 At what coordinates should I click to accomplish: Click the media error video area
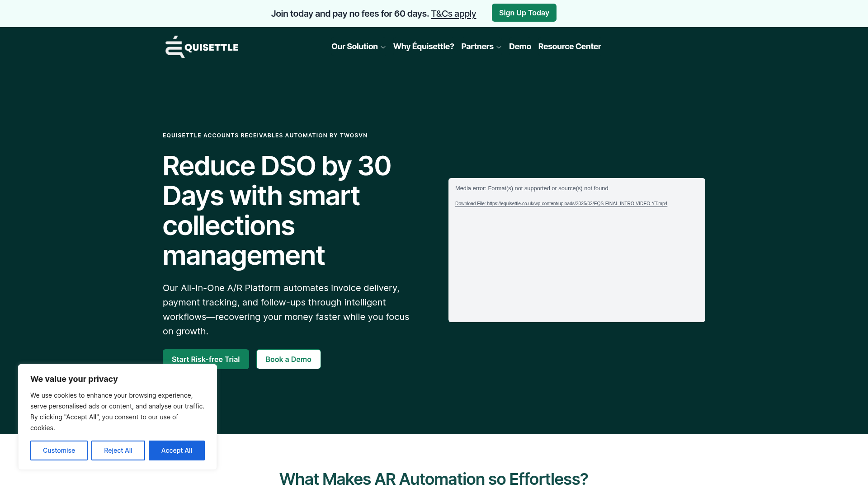click(576, 250)
